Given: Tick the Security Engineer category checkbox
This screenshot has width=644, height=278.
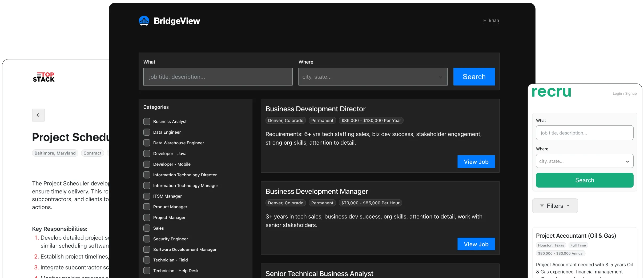Looking at the screenshot, I should pos(147,239).
